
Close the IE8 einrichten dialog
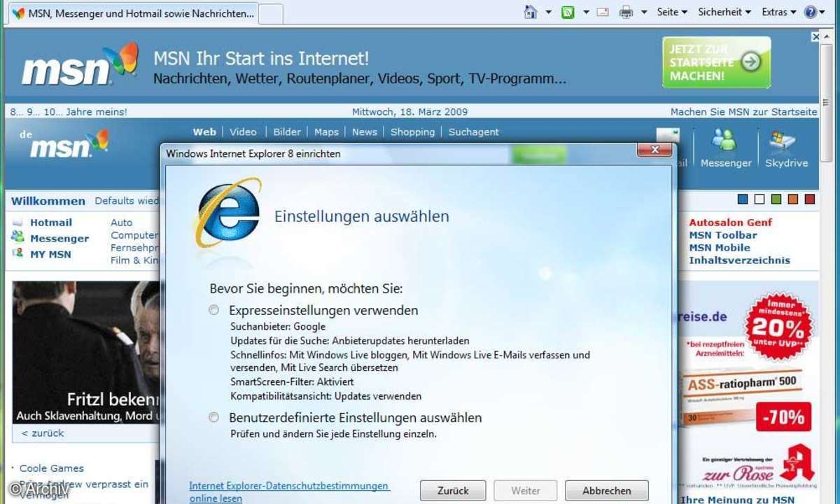655,150
